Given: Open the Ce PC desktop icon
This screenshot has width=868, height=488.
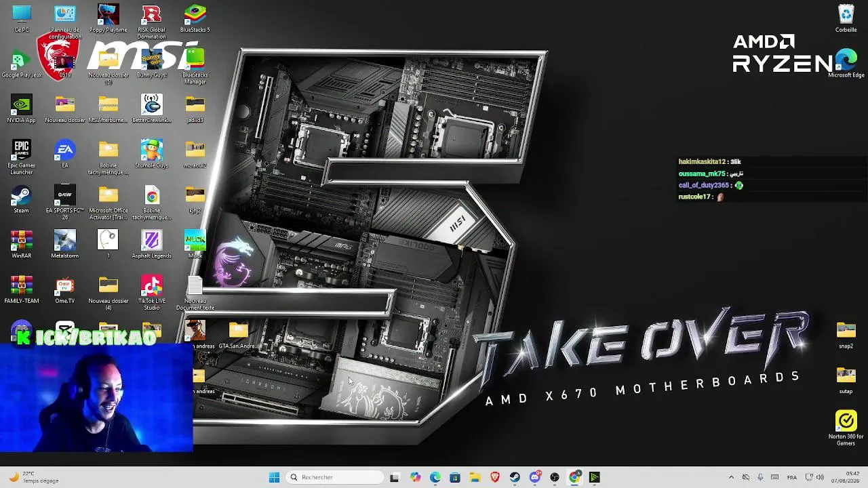Looking at the screenshot, I should 22,18.
